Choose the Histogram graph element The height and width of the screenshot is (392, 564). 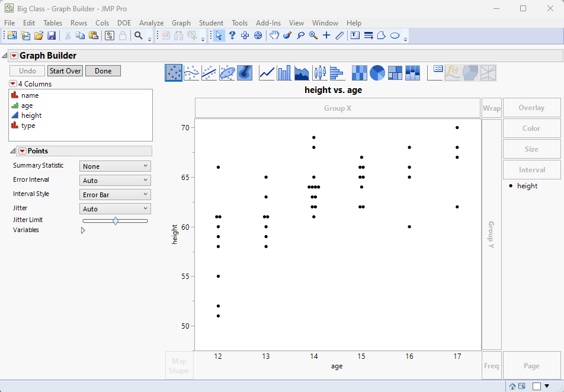click(x=337, y=73)
